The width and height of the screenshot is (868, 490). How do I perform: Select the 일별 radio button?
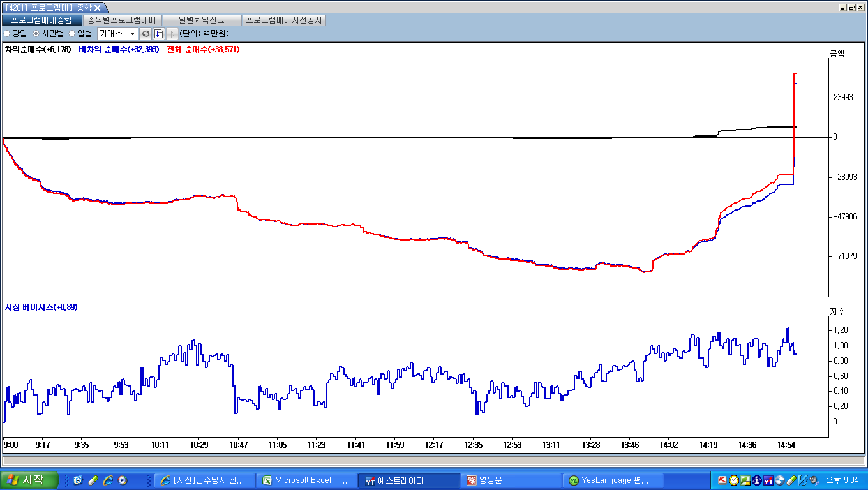pyautogui.click(x=71, y=33)
